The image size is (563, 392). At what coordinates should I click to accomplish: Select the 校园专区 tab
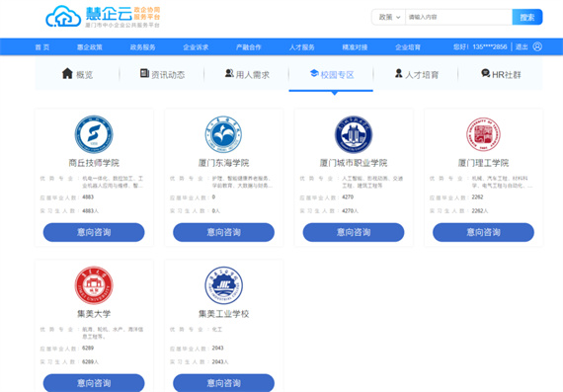[332, 74]
